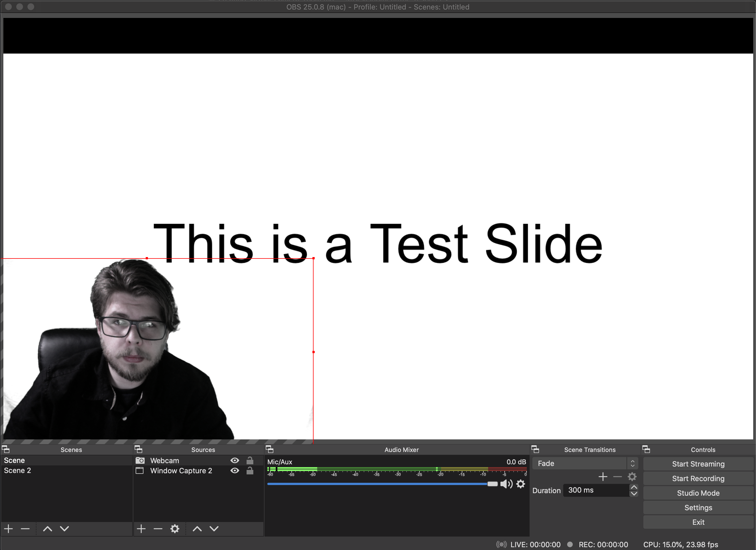Remove selected source with minus icon
Screen dimensions: 756x550
158,529
